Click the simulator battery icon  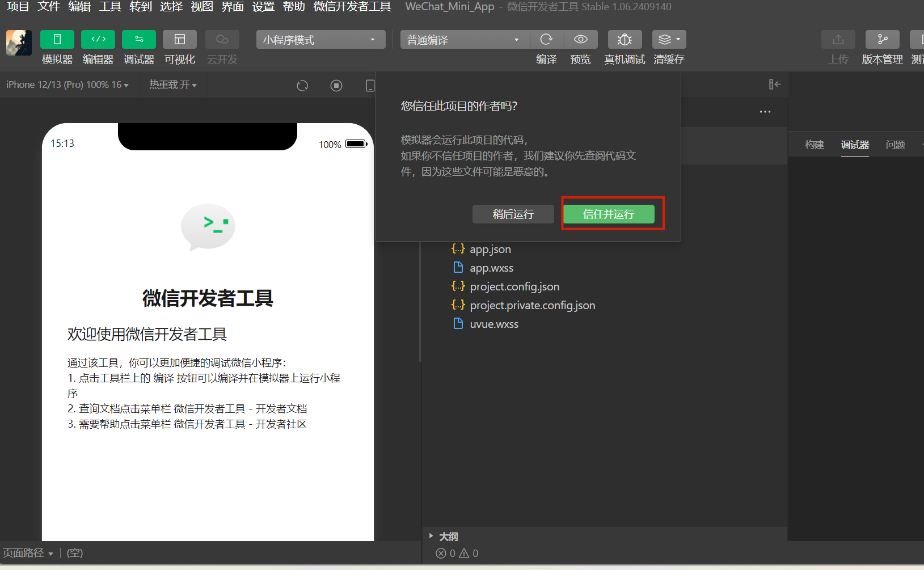click(356, 144)
